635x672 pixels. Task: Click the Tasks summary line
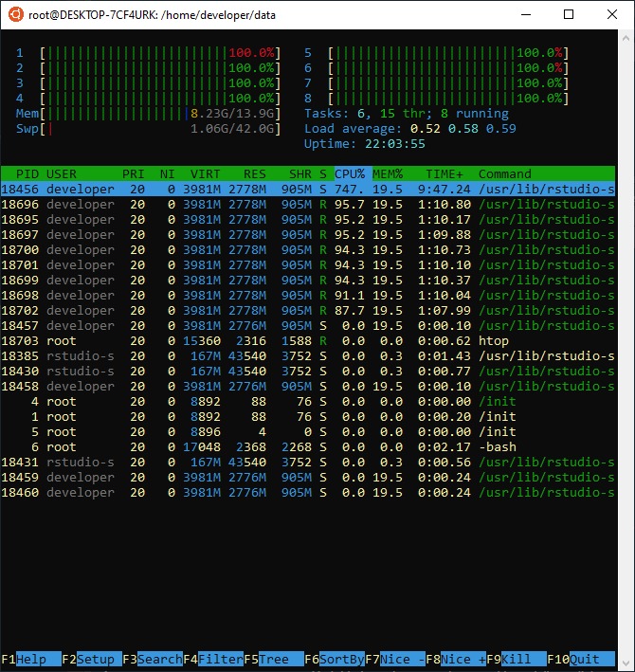point(407,114)
